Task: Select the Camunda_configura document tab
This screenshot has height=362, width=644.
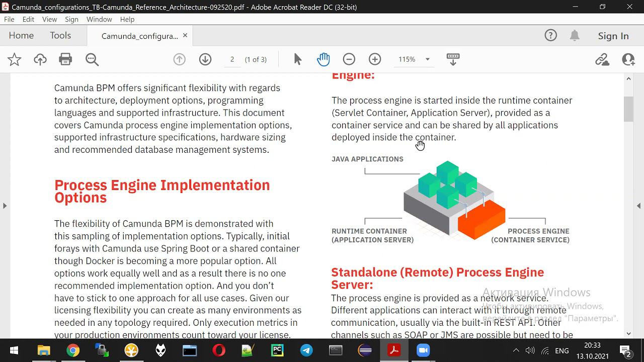Action: (140, 36)
